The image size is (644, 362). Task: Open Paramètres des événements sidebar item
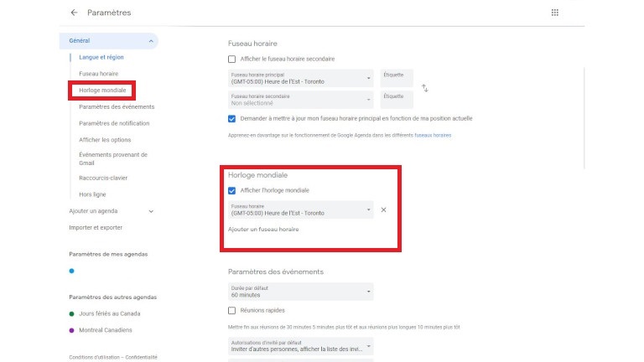pyautogui.click(x=117, y=106)
